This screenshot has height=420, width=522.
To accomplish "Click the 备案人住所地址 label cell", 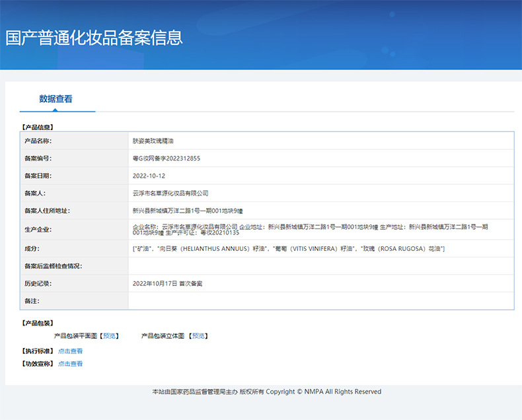I will tap(75, 211).
